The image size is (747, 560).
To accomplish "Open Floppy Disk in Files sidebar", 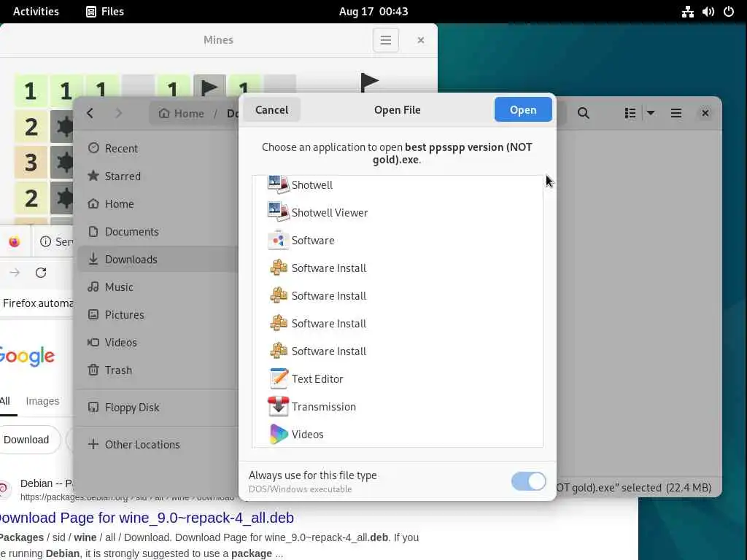I will tap(158, 407).
